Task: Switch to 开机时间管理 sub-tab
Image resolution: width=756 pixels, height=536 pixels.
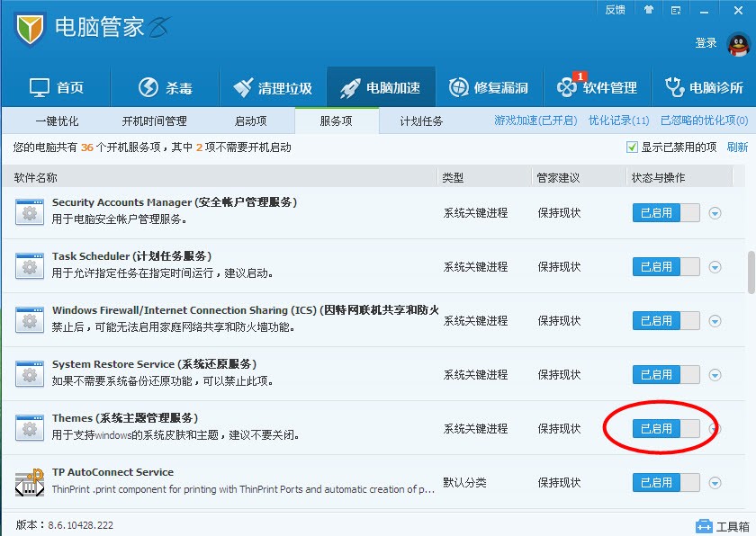Action: tap(154, 121)
